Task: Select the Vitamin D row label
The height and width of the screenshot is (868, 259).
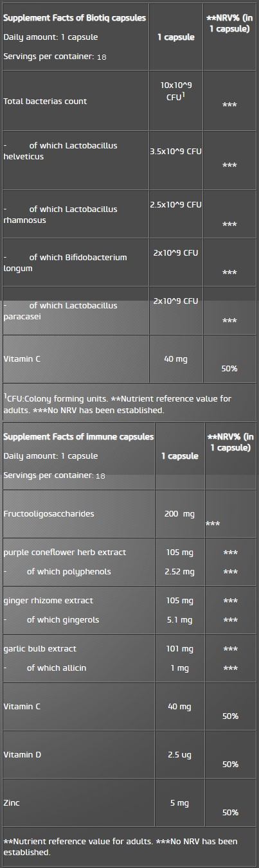Action: coord(22,754)
